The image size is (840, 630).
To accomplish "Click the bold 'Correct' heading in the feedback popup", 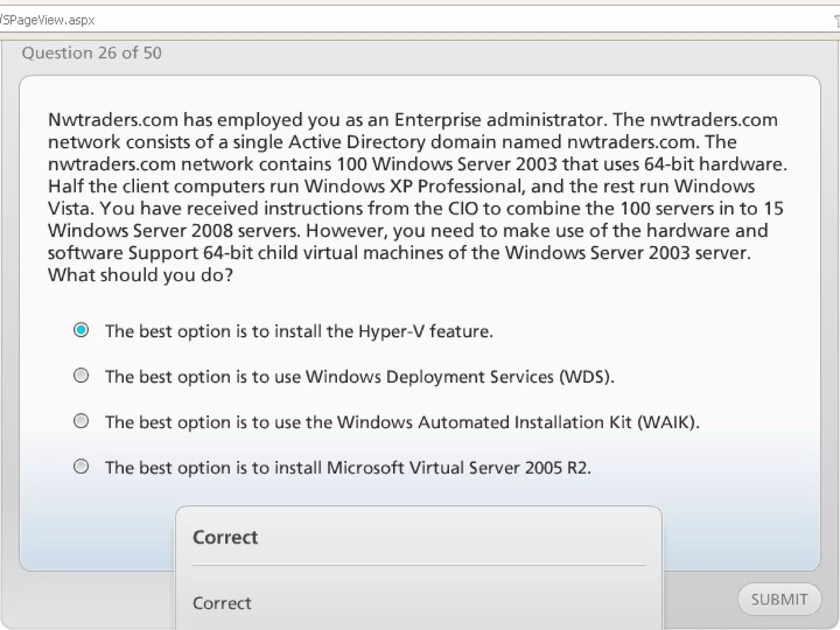I will [x=225, y=537].
